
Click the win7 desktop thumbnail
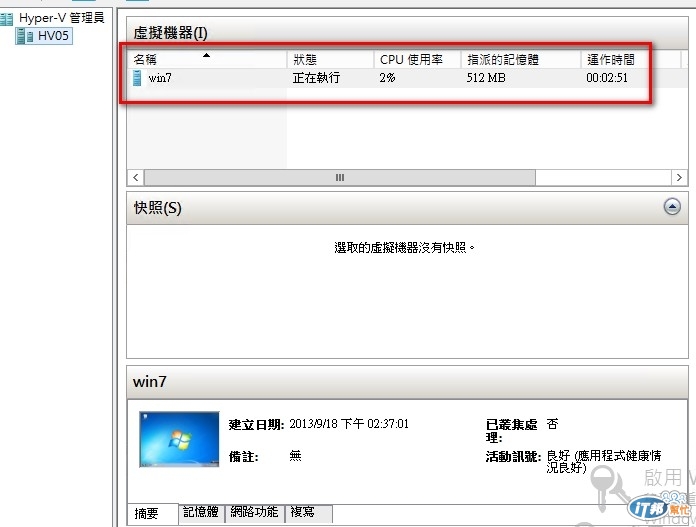point(179,439)
